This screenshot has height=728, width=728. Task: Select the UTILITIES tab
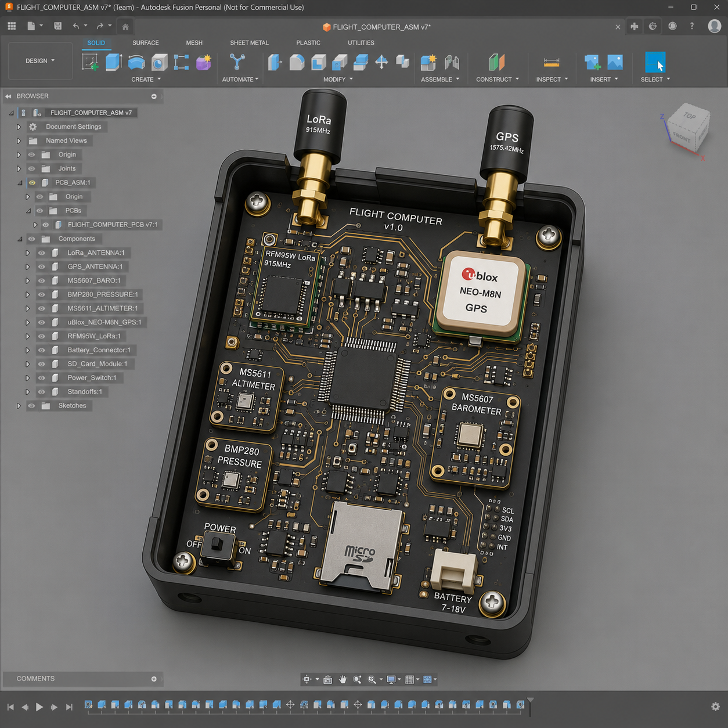[x=361, y=43]
